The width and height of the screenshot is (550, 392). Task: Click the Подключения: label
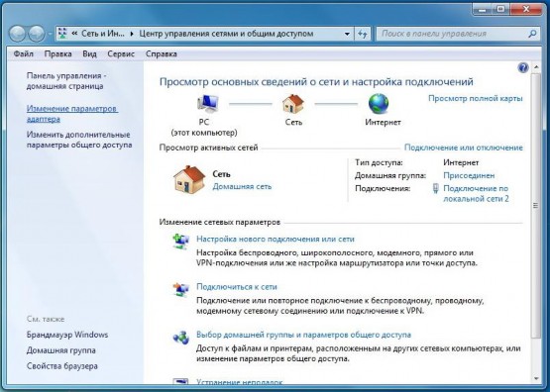[x=383, y=188]
